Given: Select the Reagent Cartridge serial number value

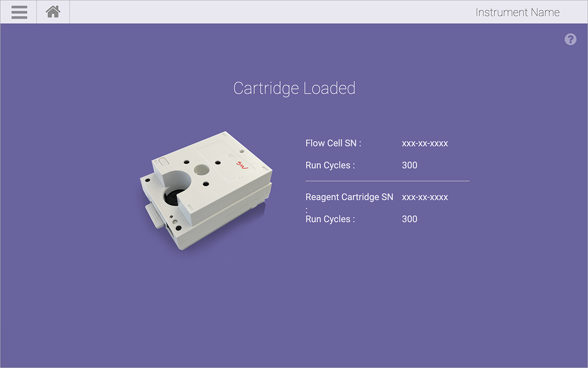Looking at the screenshot, I should [x=424, y=197].
